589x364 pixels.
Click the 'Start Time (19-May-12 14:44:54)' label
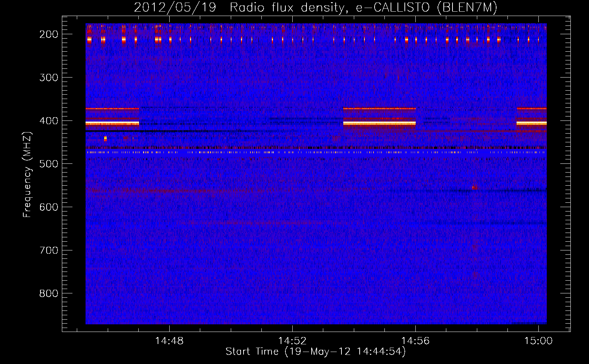point(316,352)
